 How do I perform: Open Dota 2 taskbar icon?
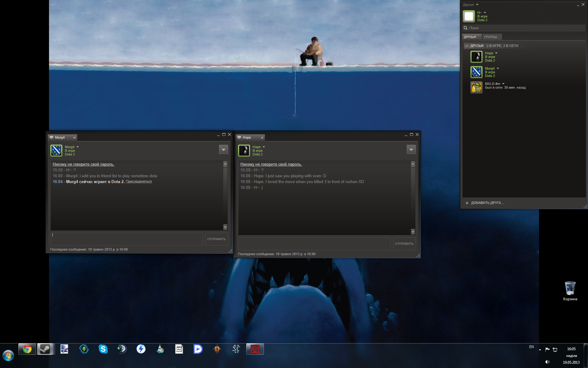[255, 349]
